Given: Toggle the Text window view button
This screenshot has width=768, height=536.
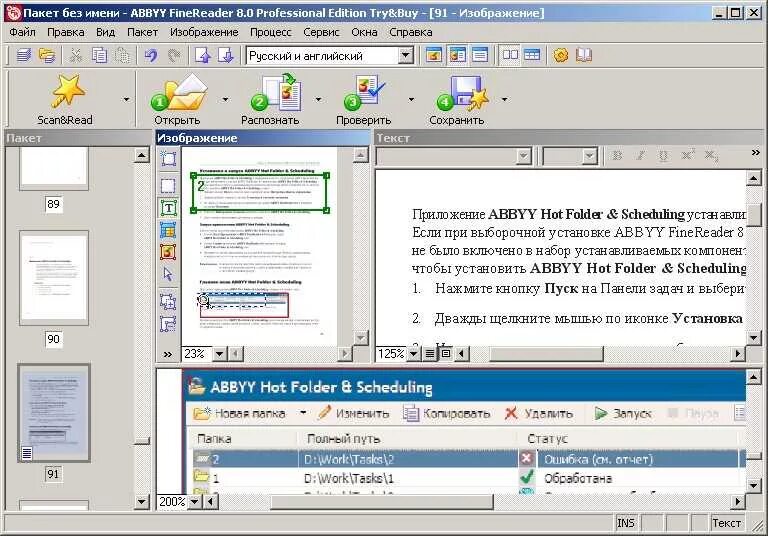Looking at the screenshot, I should point(480,55).
